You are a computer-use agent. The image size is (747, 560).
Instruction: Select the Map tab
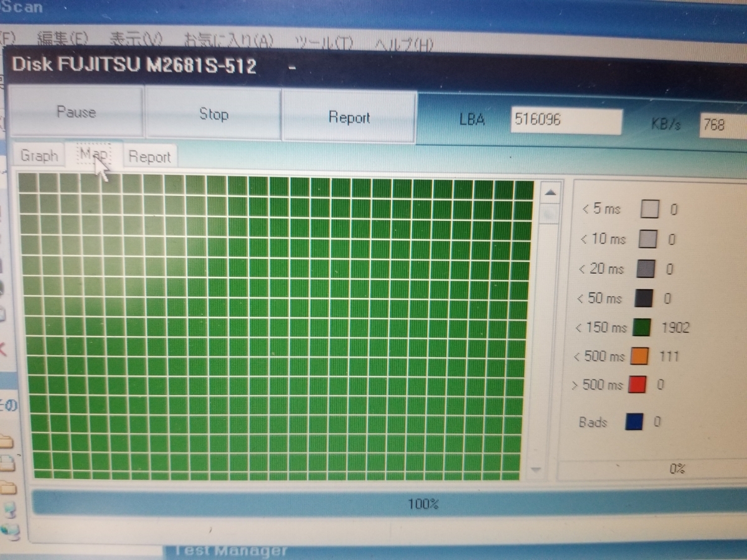[x=93, y=154]
